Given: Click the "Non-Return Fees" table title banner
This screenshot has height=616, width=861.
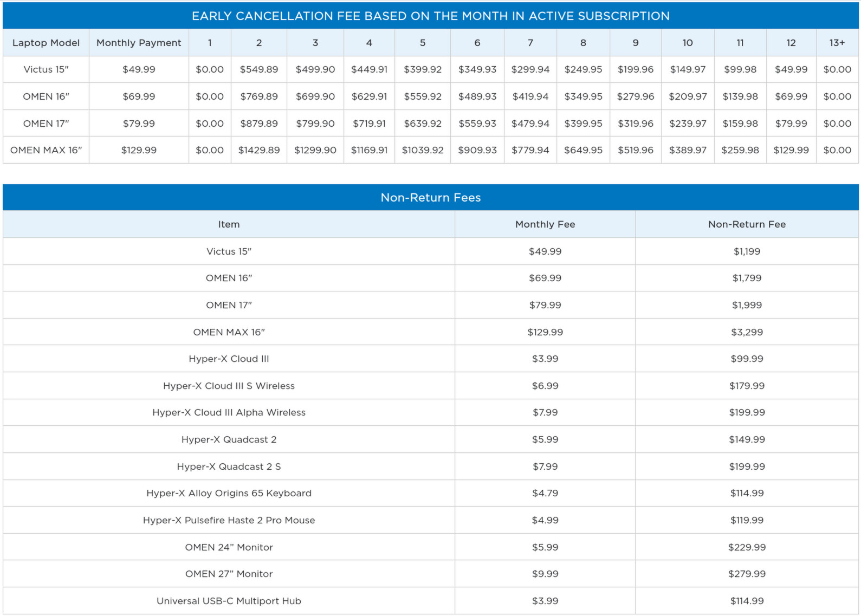Looking at the screenshot, I should click(x=430, y=198).
